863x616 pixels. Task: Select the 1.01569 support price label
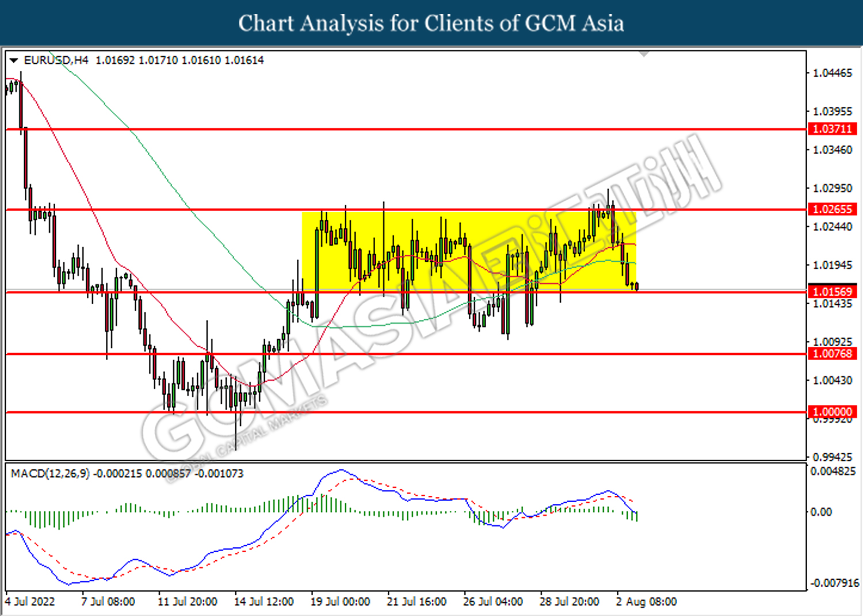coord(832,292)
